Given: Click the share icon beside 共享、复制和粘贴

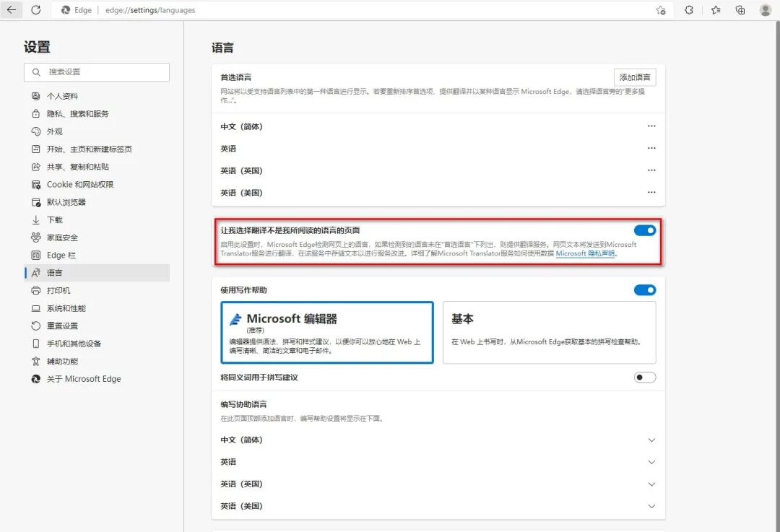Looking at the screenshot, I should coord(36,167).
